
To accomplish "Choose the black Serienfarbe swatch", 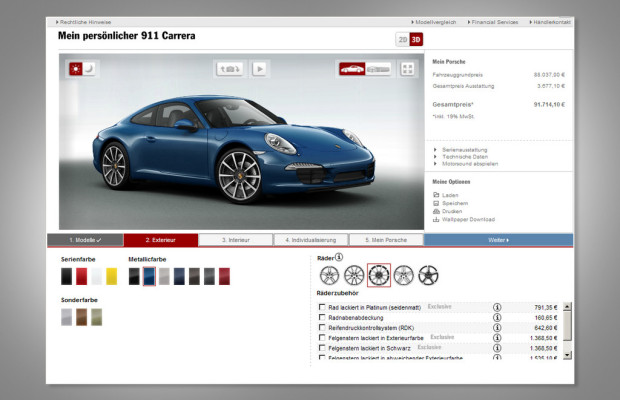I will [66, 276].
